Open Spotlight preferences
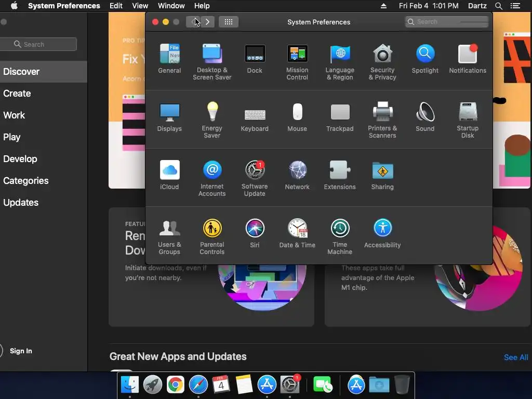Screen dimensions: 532x399 click(x=425, y=58)
